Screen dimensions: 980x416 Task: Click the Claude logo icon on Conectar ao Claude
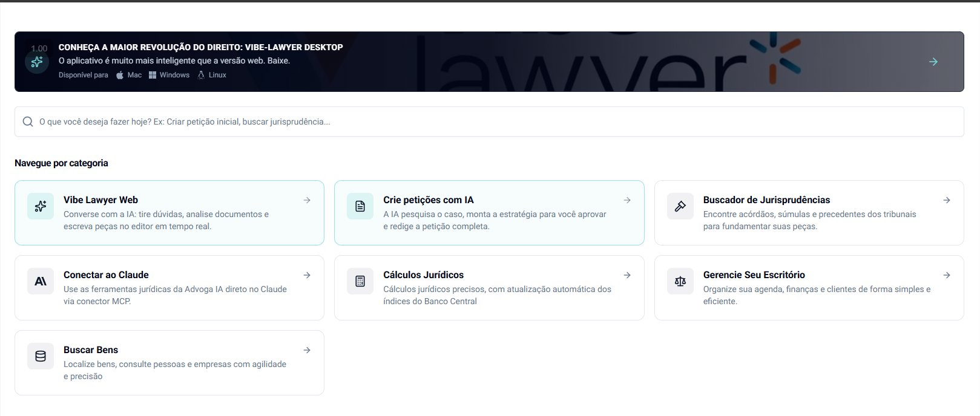[41, 281]
